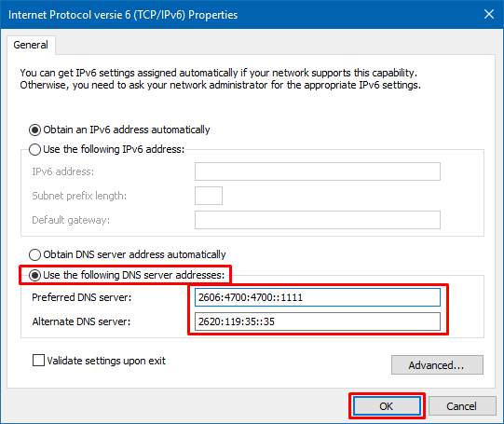Screen dimensions: 504x424
Task: Focus the Alternate DNS server field
Action: click(x=318, y=321)
